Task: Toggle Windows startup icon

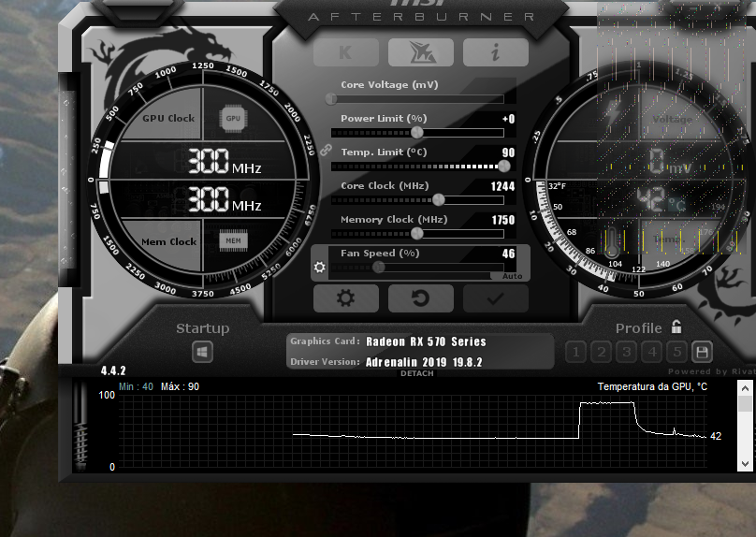Action: coord(202,353)
